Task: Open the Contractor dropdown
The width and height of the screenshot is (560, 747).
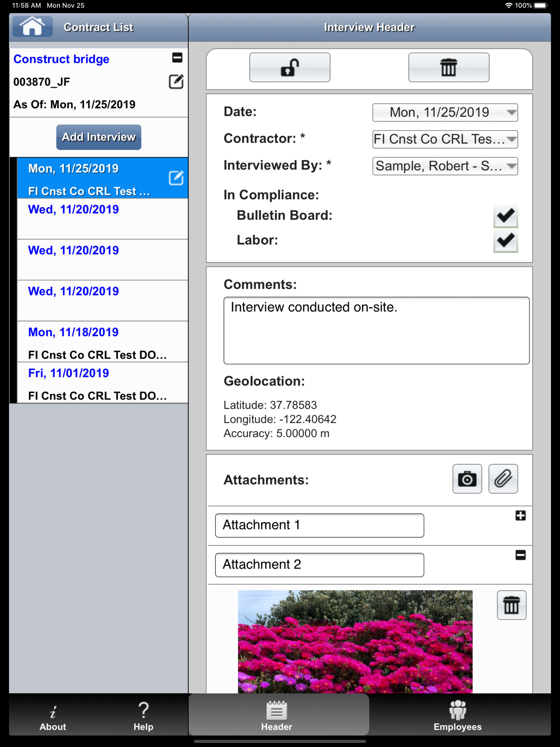Action: coord(445,139)
